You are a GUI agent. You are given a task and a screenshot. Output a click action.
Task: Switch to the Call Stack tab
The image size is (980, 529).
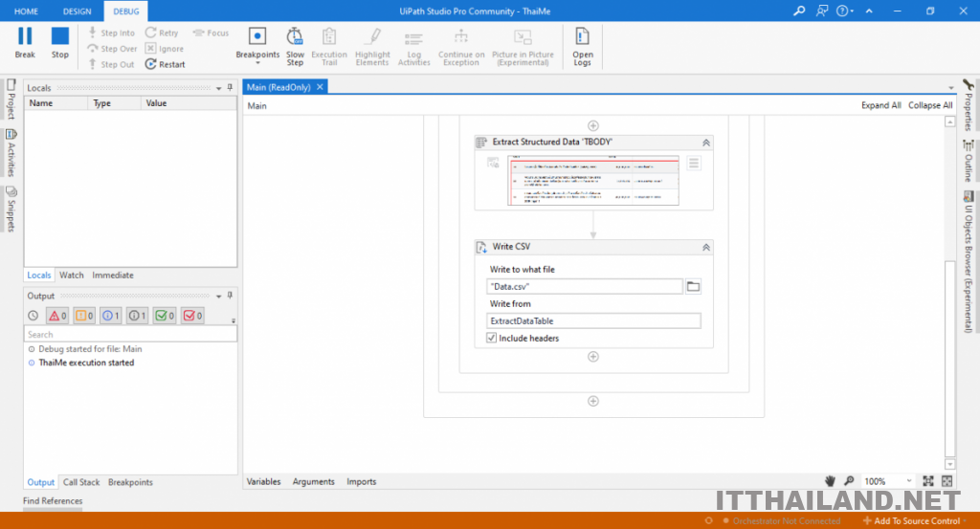[x=81, y=482]
